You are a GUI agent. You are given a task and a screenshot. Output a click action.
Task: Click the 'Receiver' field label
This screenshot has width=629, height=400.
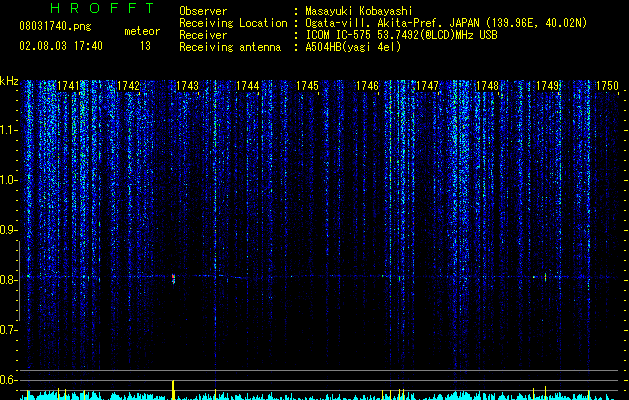click(203, 35)
